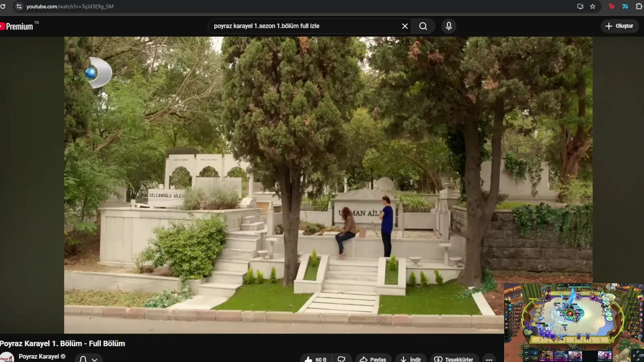
Task: Bookmark this page with the star icon
Action: tap(593, 7)
